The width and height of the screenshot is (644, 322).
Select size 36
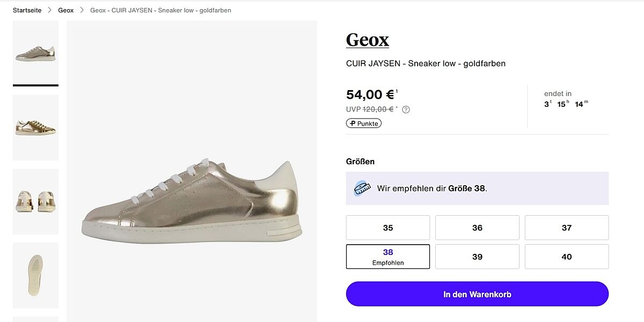coord(477,228)
